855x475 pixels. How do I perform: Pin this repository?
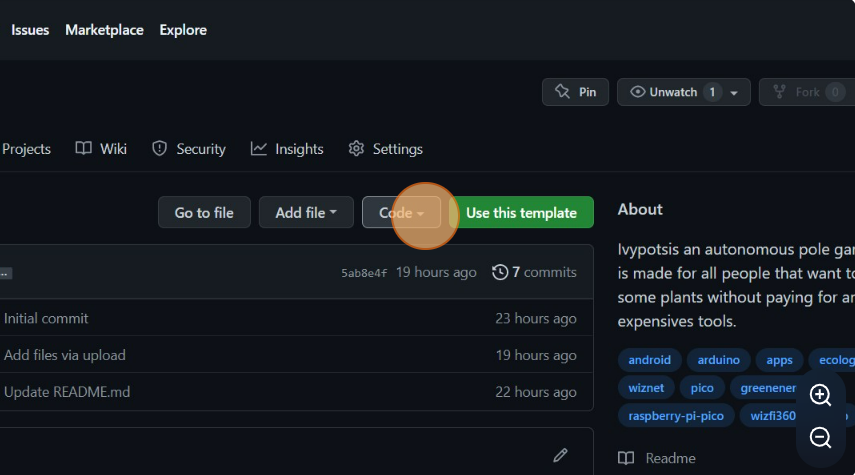pyautogui.click(x=575, y=92)
